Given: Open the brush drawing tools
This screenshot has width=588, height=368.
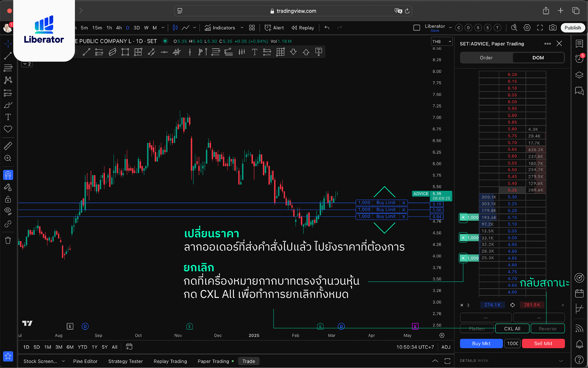Looking at the screenshot, I should pyautogui.click(x=8, y=105).
